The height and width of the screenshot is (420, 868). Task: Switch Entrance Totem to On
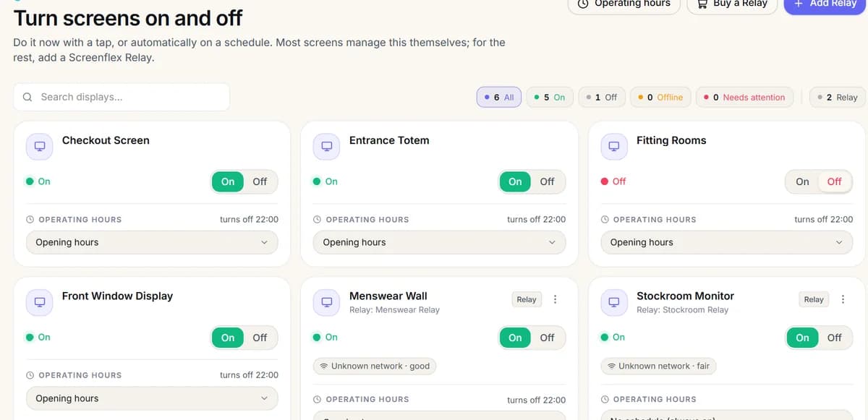click(x=515, y=181)
